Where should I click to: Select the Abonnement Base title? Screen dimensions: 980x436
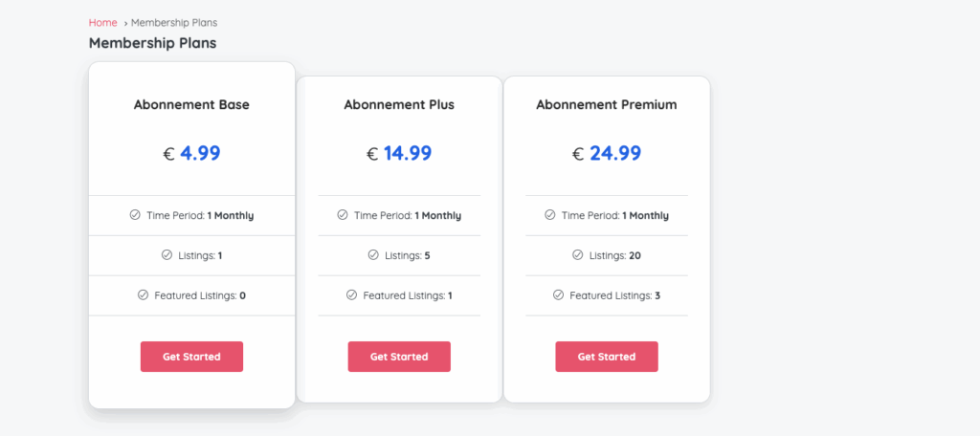coord(191,105)
